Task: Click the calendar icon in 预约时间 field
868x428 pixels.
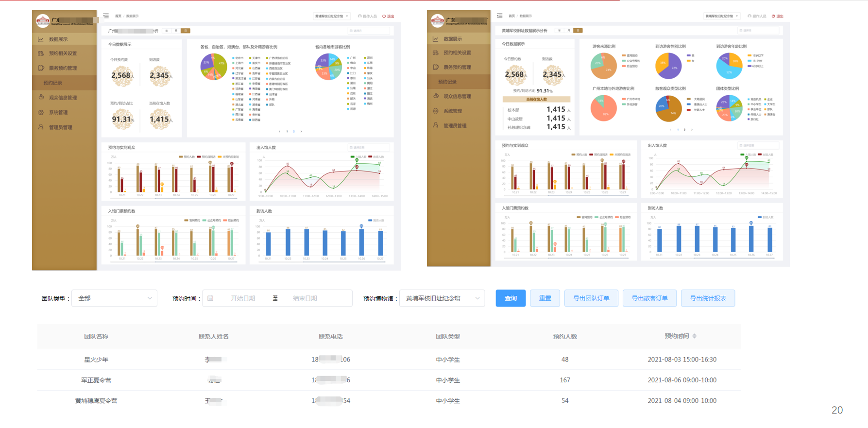Action: click(x=210, y=298)
